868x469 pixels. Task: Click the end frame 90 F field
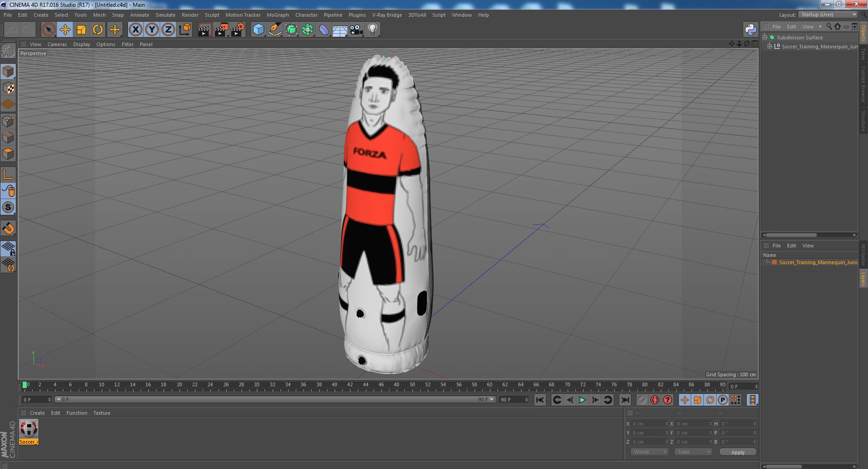[x=513, y=400]
